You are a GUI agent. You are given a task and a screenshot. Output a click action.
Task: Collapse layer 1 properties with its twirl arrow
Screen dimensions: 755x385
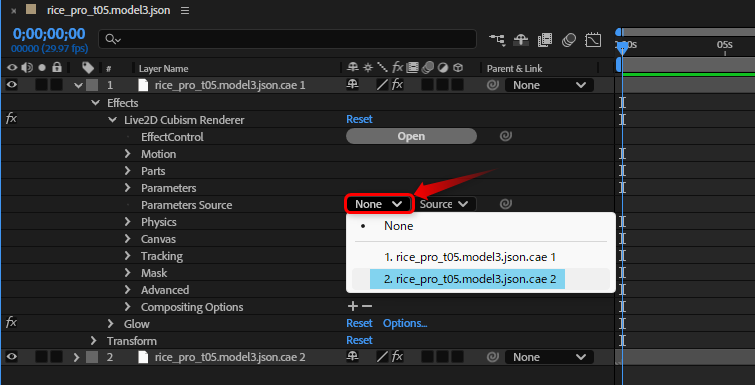tap(78, 86)
